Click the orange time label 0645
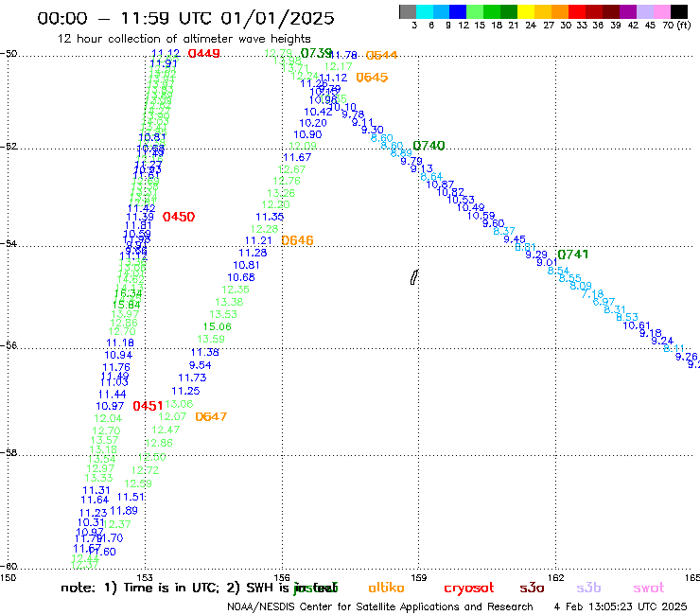 pyautogui.click(x=372, y=78)
